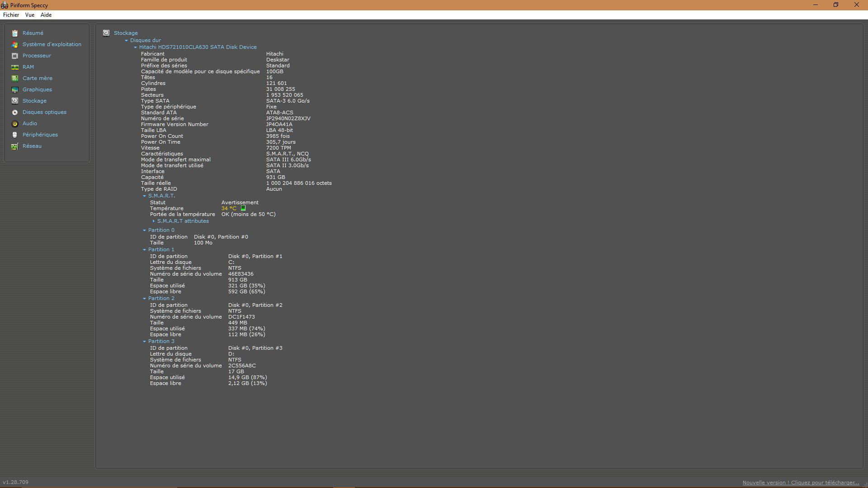Open the Résumé section icon

15,33
